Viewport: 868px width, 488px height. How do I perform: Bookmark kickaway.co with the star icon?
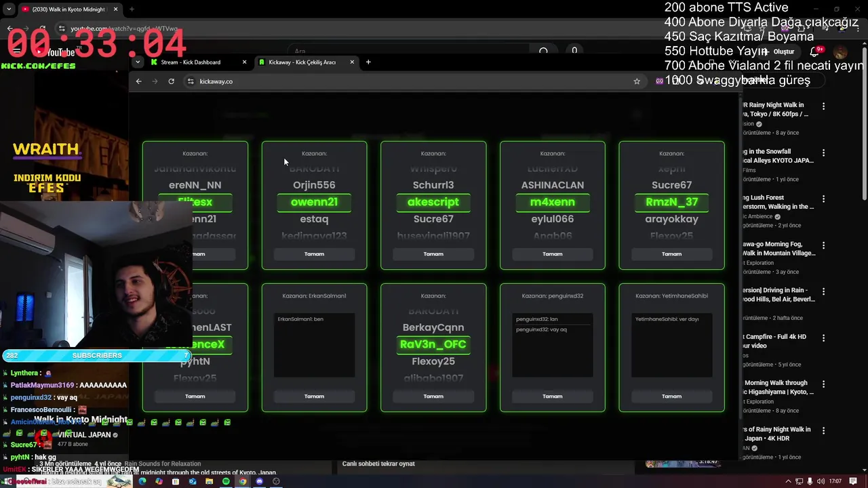(x=637, y=81)
